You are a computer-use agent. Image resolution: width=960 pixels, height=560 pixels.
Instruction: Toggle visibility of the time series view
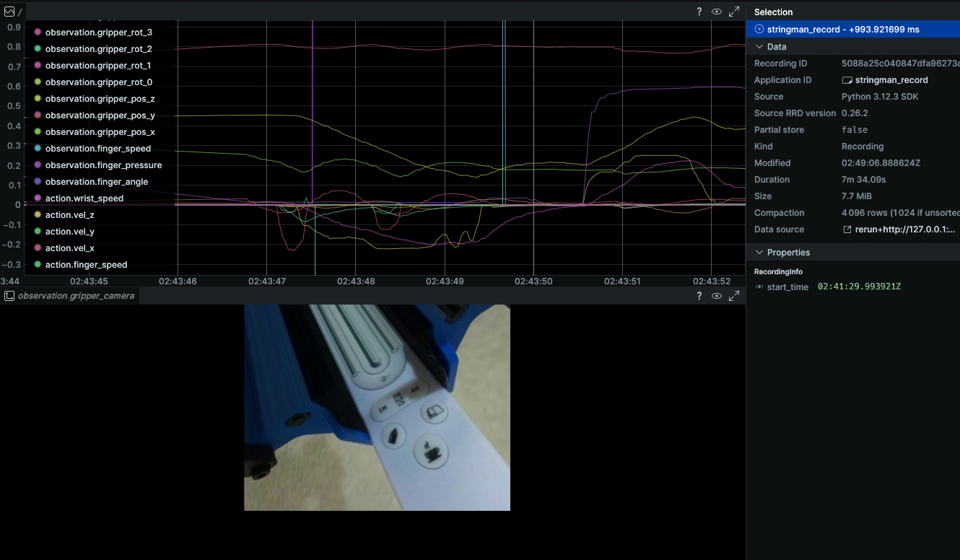click(x=717, y=12)
